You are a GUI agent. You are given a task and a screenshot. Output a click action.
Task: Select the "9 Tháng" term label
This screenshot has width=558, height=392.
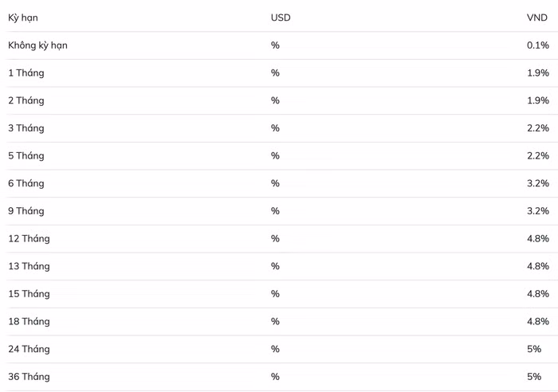(x=26, y=211)
